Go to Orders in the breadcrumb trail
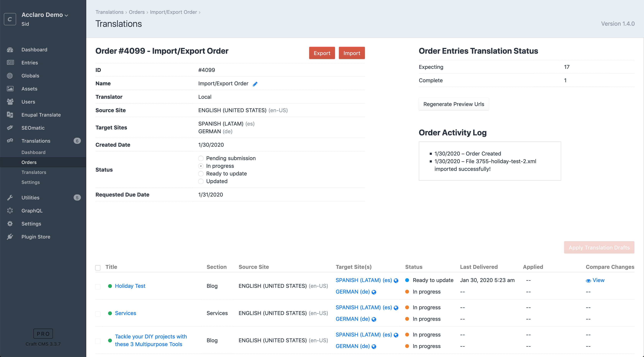 [x=136, y=12]
